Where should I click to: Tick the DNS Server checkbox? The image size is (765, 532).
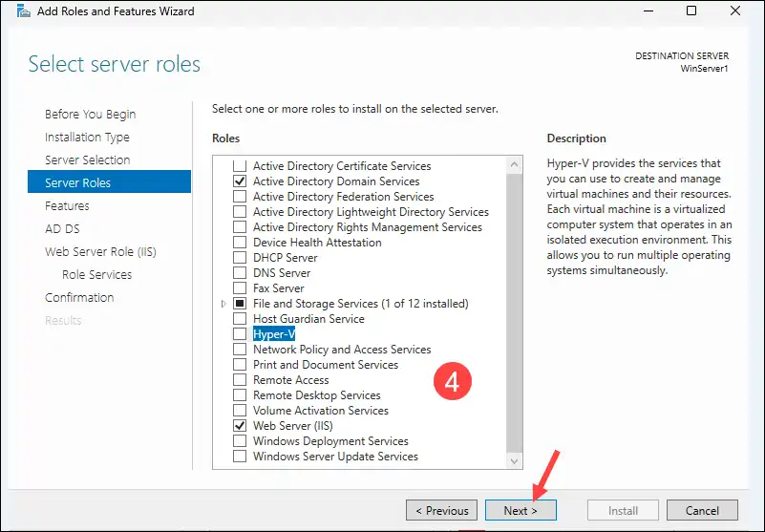point(240,273)
